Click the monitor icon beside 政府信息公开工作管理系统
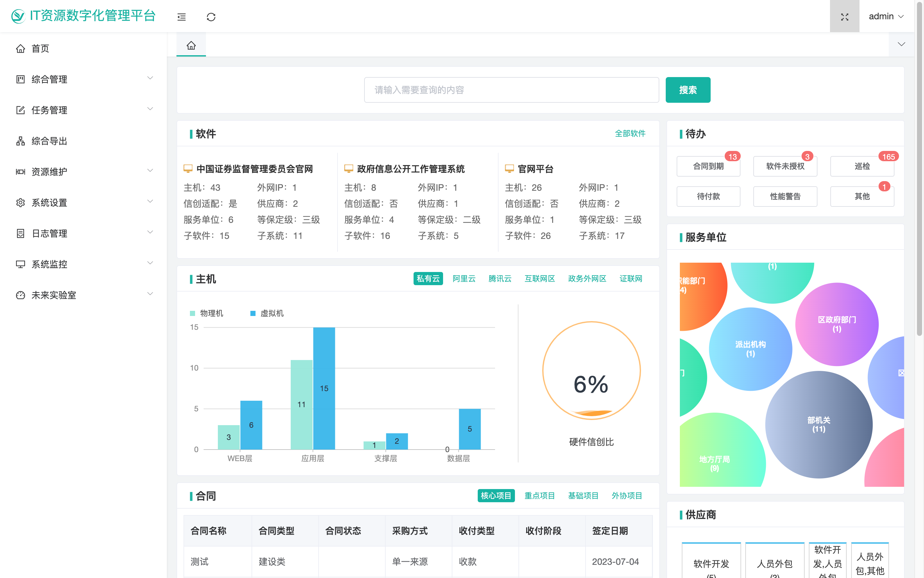This screenshot has height=578, width=924. pos(349,169)
